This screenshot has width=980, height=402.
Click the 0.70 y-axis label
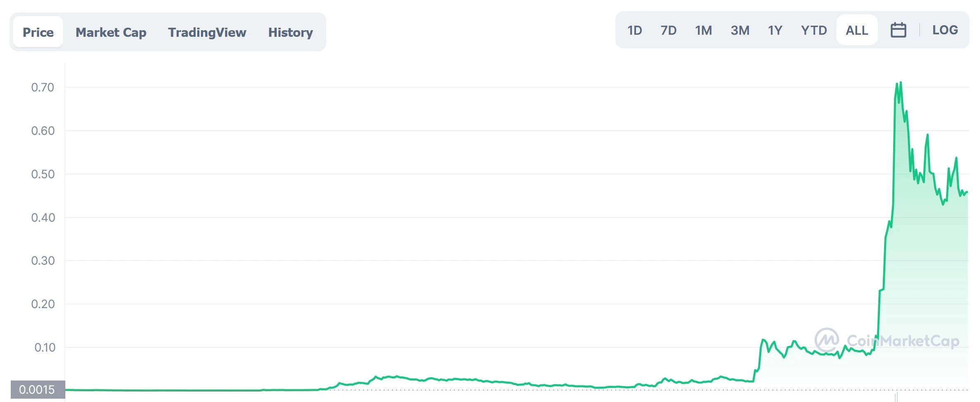[x=43, y=87]
